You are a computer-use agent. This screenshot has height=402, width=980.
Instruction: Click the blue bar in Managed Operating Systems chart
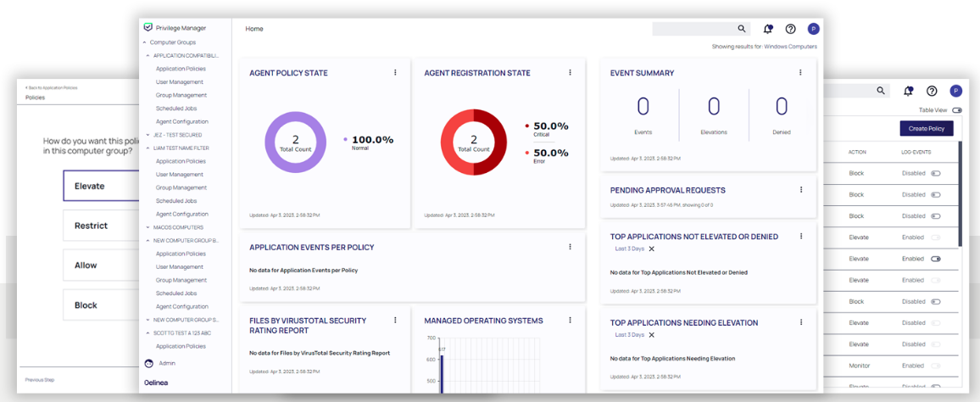[442, 374]
